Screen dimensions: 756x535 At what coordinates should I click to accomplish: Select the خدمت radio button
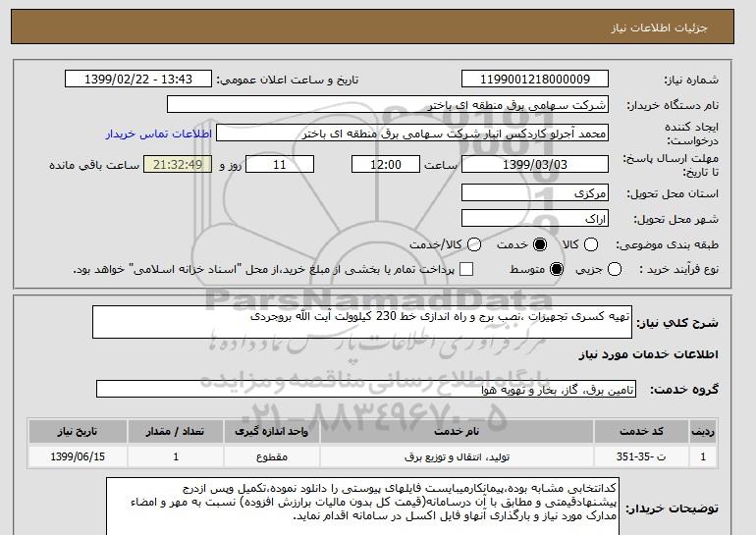[x=540, y=244]
